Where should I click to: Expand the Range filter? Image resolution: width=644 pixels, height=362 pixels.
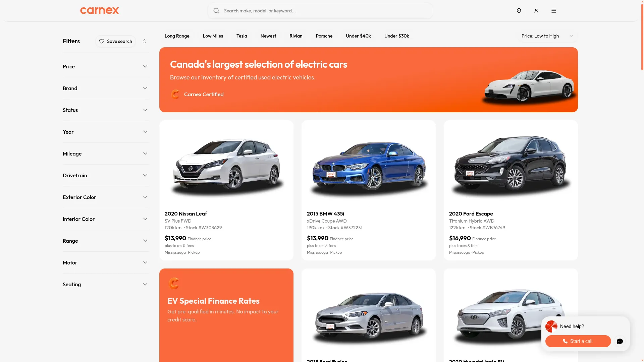tap(106, 241)
